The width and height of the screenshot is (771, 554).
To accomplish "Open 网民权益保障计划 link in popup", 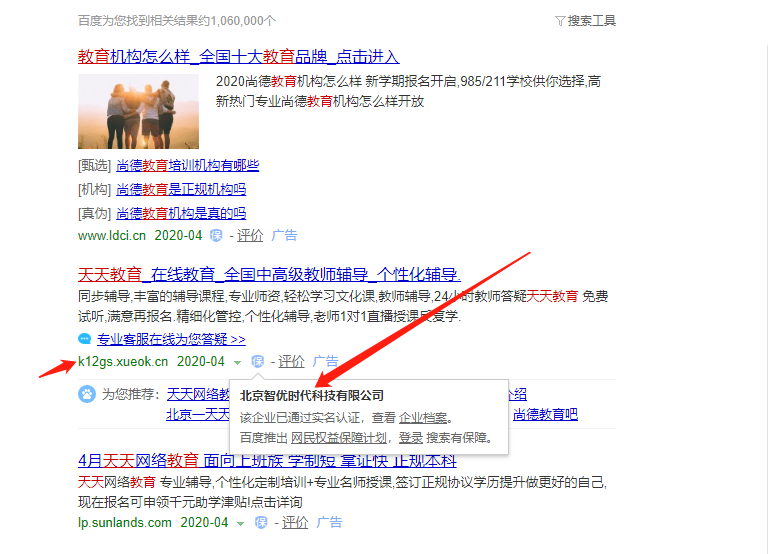I will (339, 437).
